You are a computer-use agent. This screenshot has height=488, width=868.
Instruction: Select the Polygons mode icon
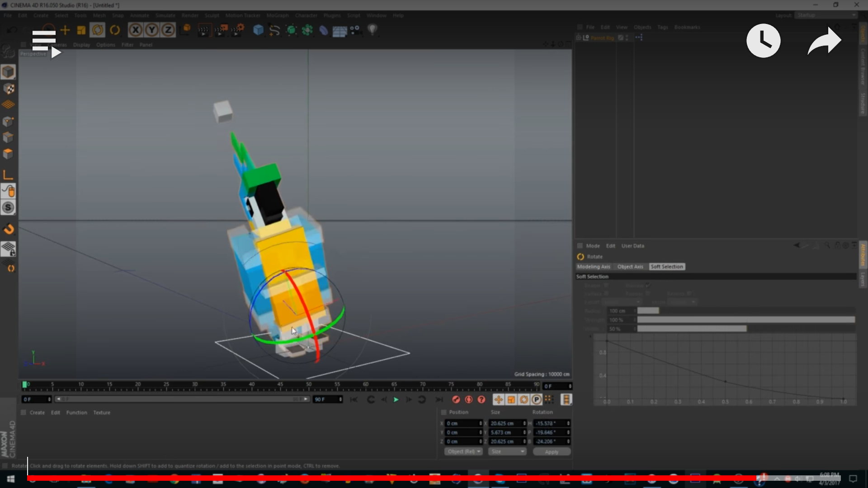pyautogui.click(x=8, y=154)
